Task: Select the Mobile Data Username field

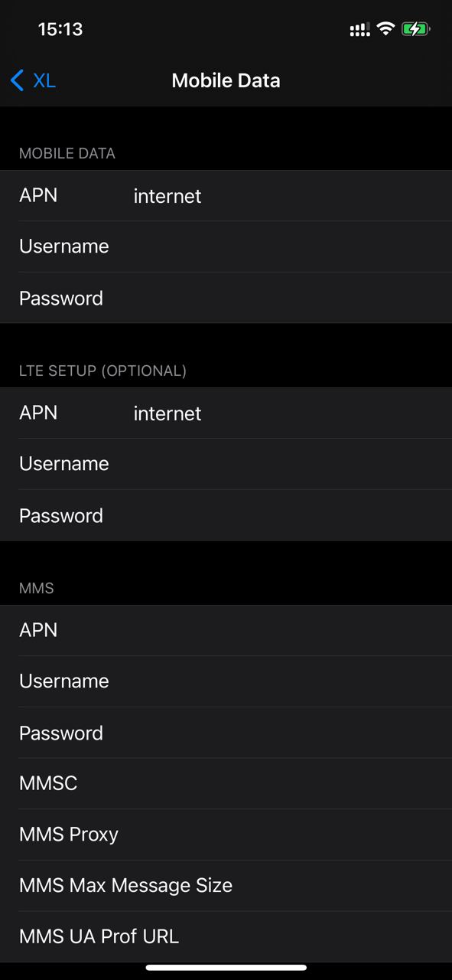Action: click(226, 247)
